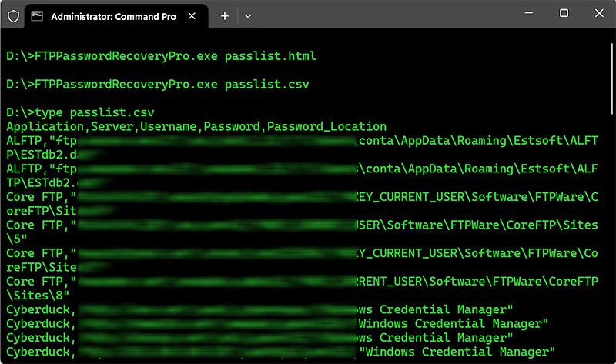This screenshot has width=616, height=364.
Task: Click 'RRENT_USER\Software\FTPWare\CoreFTP' text
Action: click(x=477, y=282)
